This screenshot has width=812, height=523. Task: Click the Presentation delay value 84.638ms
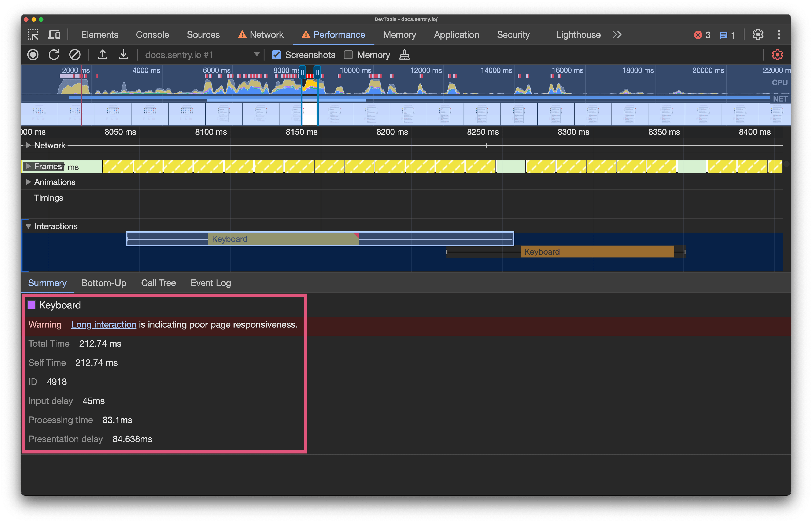click(x=132, y=439)
